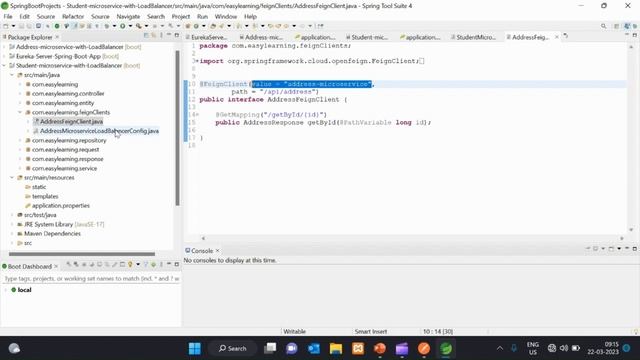Image resolution: width=640 pixels, height=360 pixels.
Task: Click the Writable status bar entry
Action: 294,331
